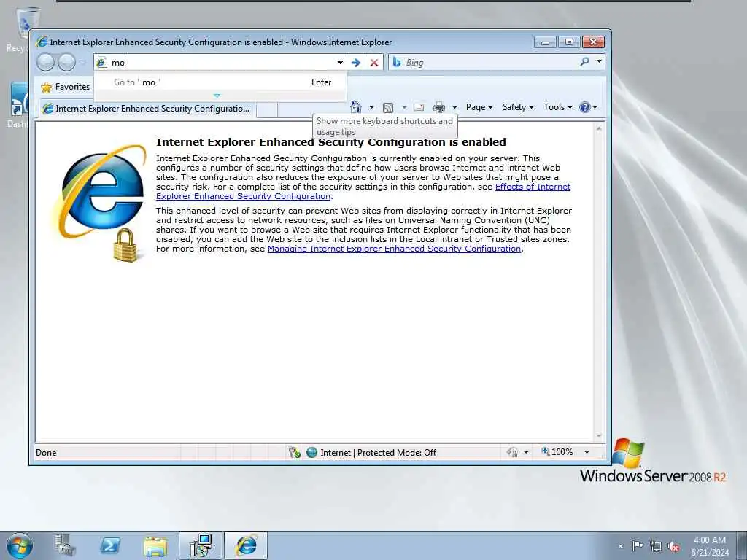Click the blue Go arrow button
Screen dimensions: 747x560
356,63
